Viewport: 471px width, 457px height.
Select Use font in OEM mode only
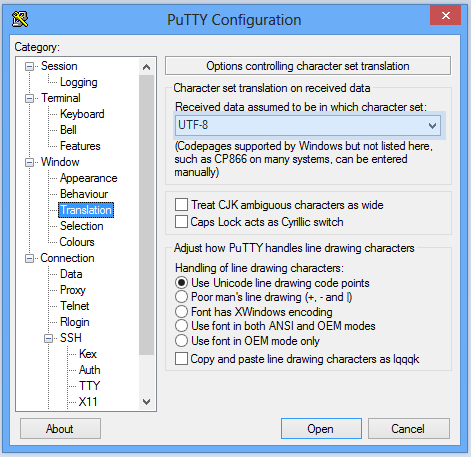pyautogui.click(x=181, y=341)
